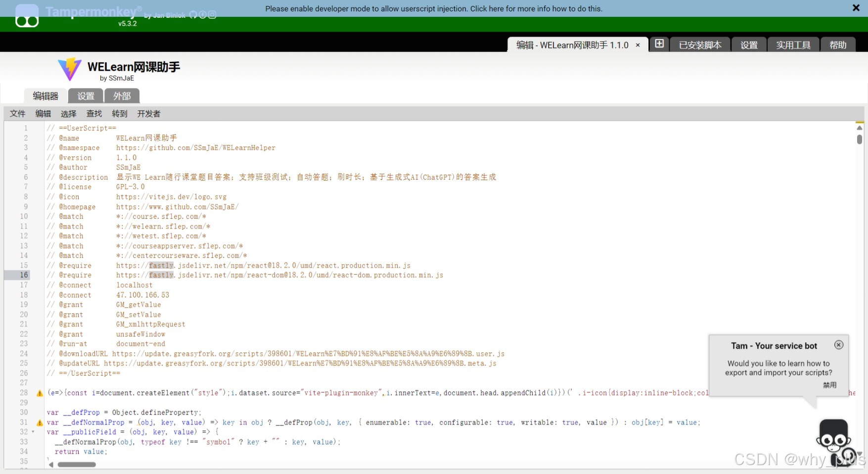Click the vertical scrollbar up arrow

860,128
